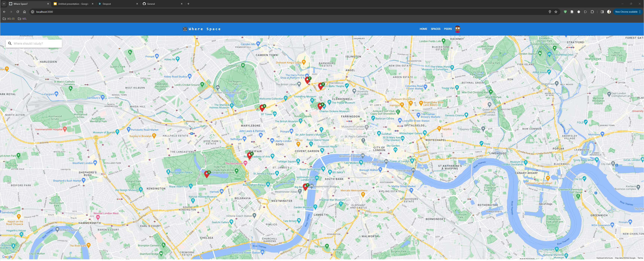The height and width of the screenshot is (261, 644).
Task: Click the green shield adblock extension
Action: [x=565, y=12]
